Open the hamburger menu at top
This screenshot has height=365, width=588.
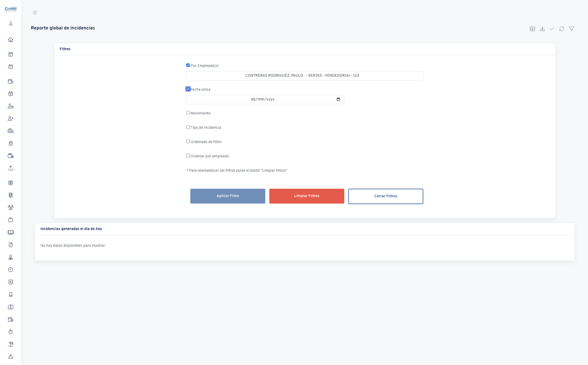click(x=35, y=12)
